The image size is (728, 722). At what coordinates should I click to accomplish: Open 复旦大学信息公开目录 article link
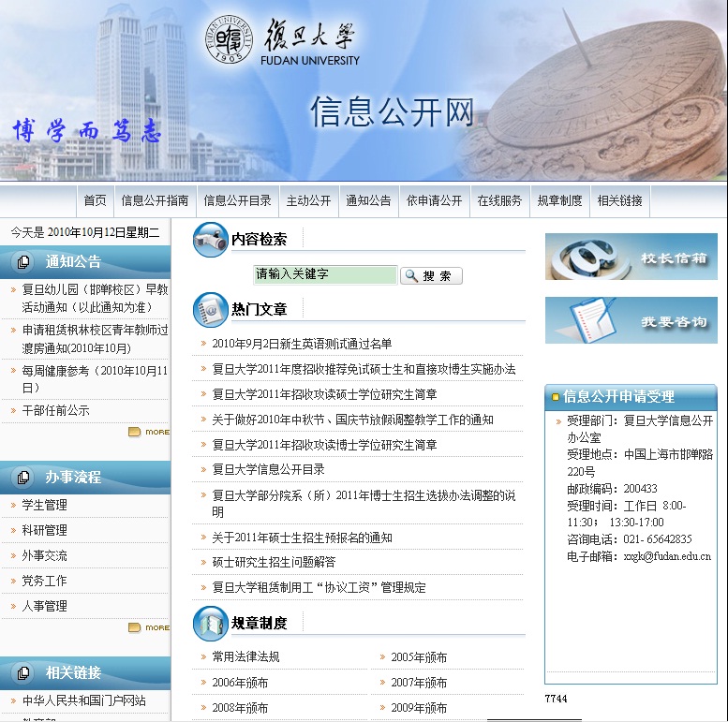(268, 469)
